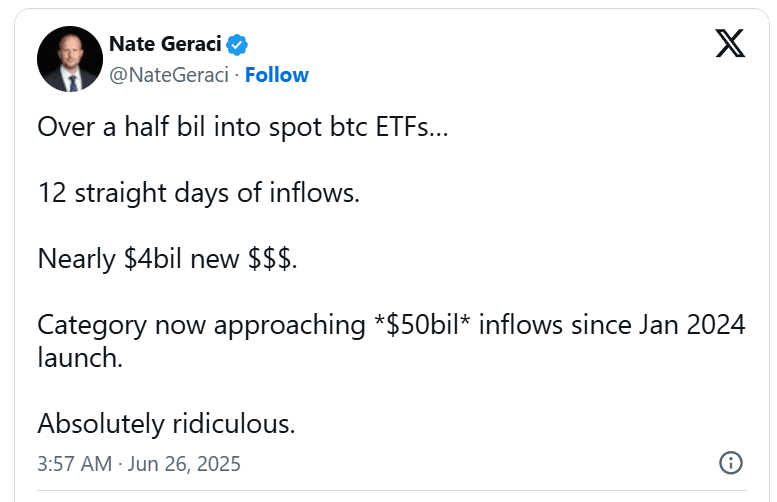Click the word 'launch.' in the tweet

(80, 358)
